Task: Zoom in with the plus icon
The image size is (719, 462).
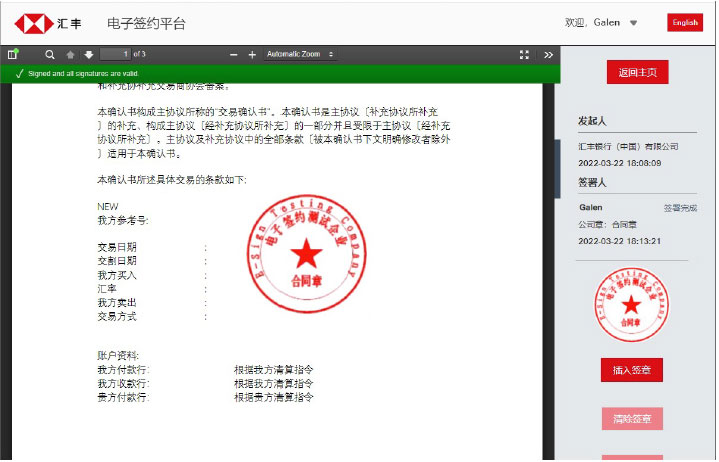Action: pyautogui.click(x=252, y=54)
